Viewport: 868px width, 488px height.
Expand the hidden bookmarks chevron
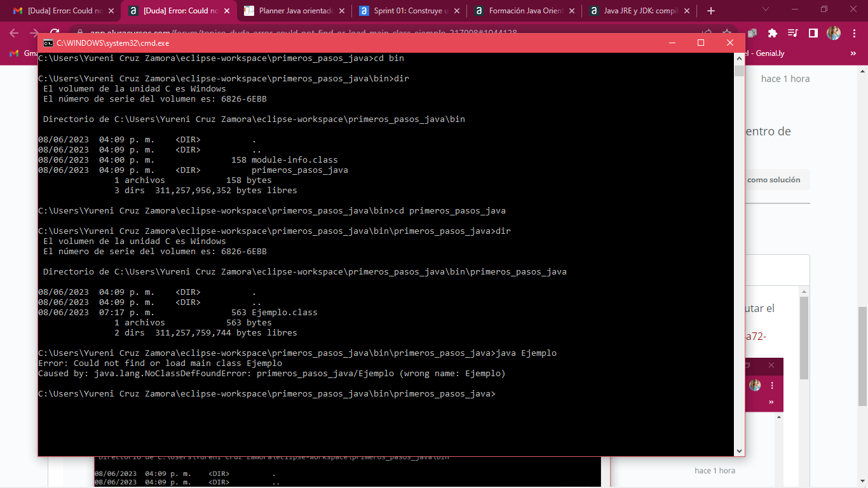(853, 53)
